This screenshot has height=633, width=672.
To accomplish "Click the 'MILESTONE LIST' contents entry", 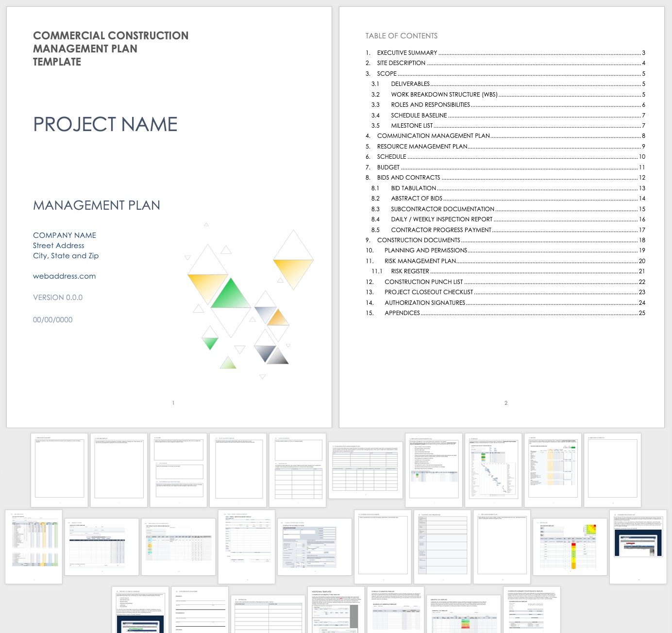I will [x=508, y=126].
